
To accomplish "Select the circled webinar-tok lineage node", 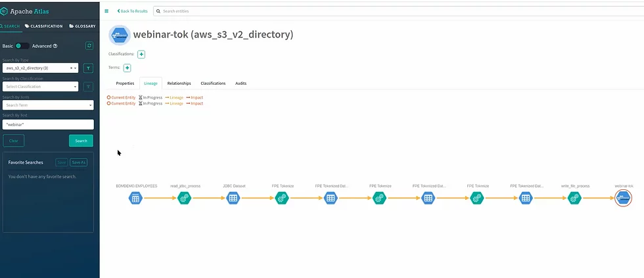I will [x=623, y=198].
